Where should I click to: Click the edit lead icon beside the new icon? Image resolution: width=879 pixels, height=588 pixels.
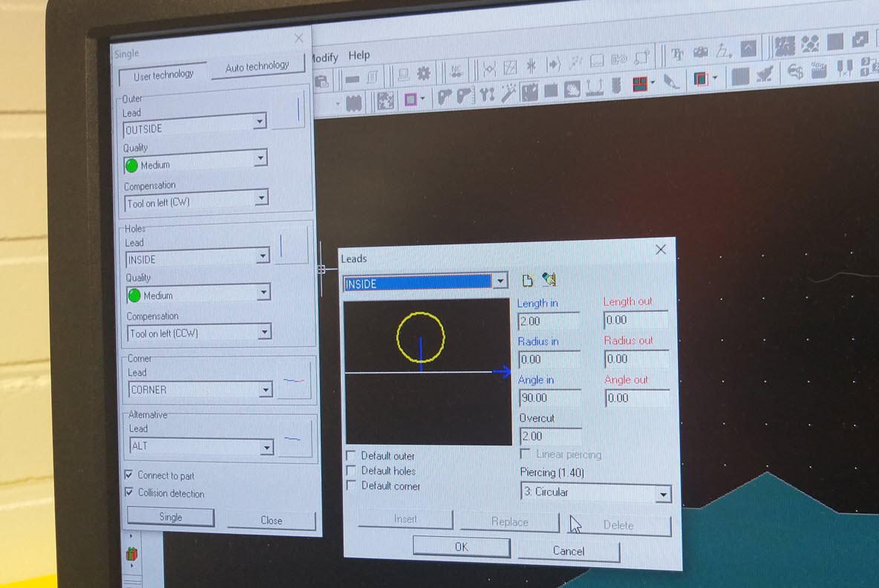tap(549, 279)
